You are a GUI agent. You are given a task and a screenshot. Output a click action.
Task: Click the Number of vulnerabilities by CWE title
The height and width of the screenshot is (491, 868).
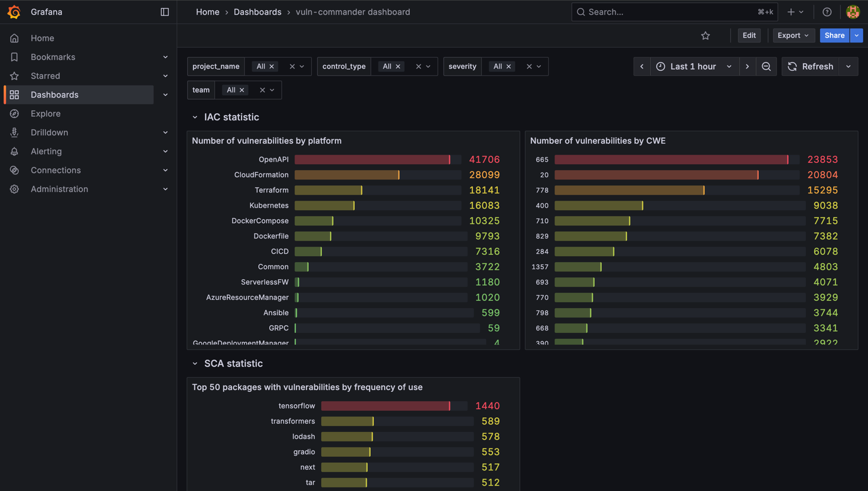pos(598,141)
